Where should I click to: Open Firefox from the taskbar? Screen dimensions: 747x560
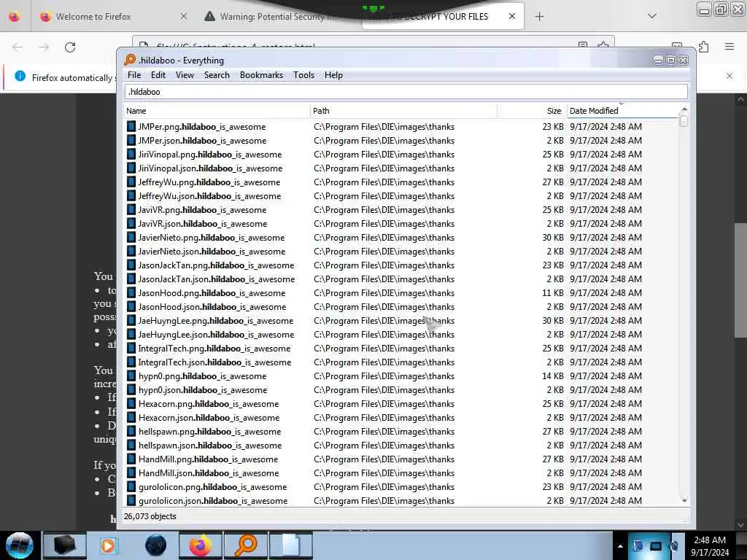[201, 545]
